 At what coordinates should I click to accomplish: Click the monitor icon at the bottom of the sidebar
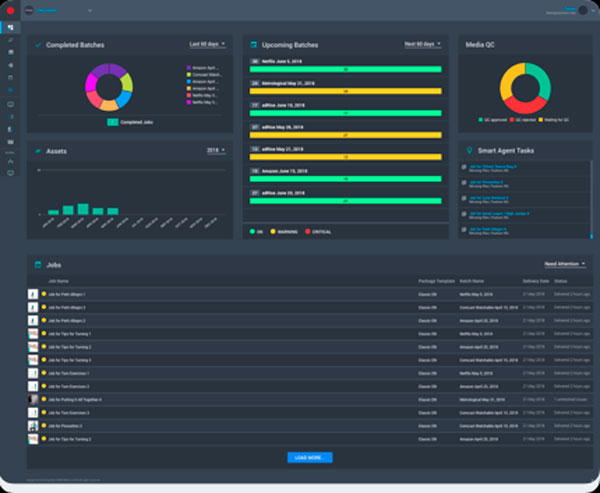coord(10,173)
